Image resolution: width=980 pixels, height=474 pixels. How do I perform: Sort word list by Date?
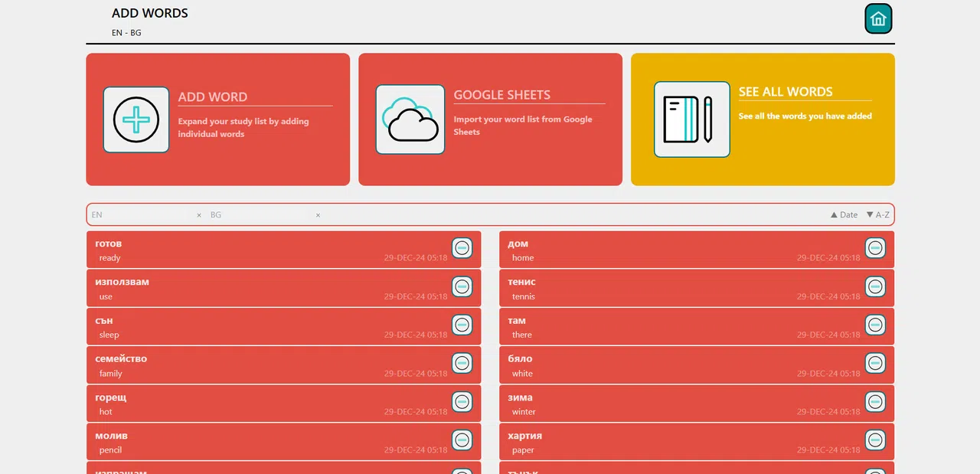pyautogui.click(x=844, y=215)
